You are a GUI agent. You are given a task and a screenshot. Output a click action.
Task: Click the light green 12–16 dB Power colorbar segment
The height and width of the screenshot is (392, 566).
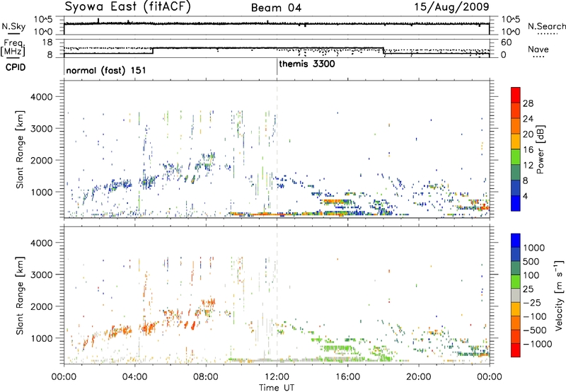516,157
